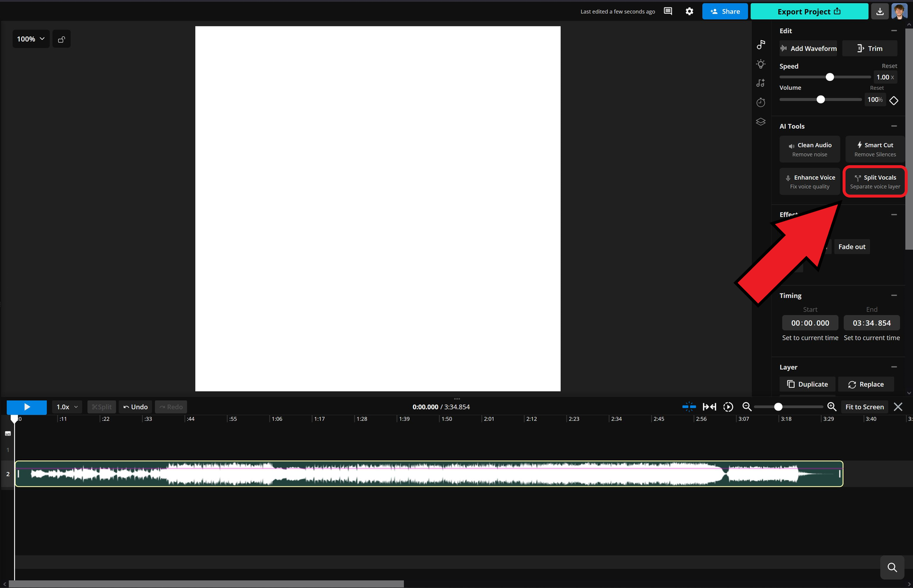Open the 100% canvas zoom dropdown
913x588 pixels.
coord(31,38)
